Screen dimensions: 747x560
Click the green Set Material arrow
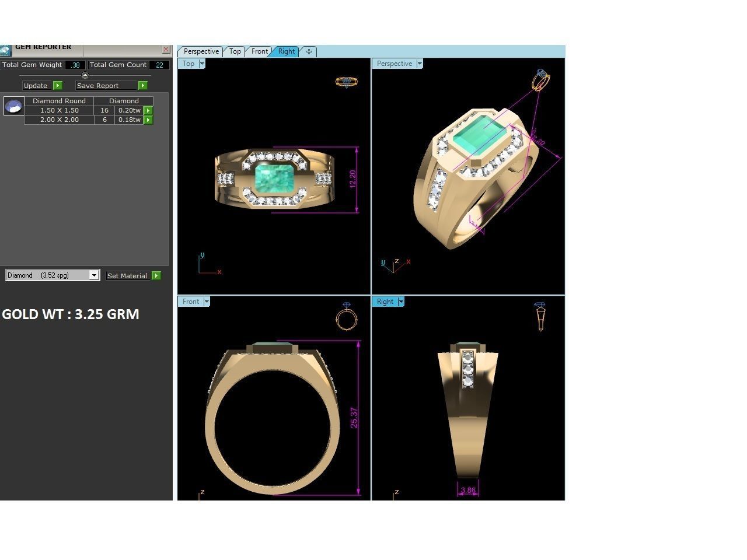coord(156,275)
